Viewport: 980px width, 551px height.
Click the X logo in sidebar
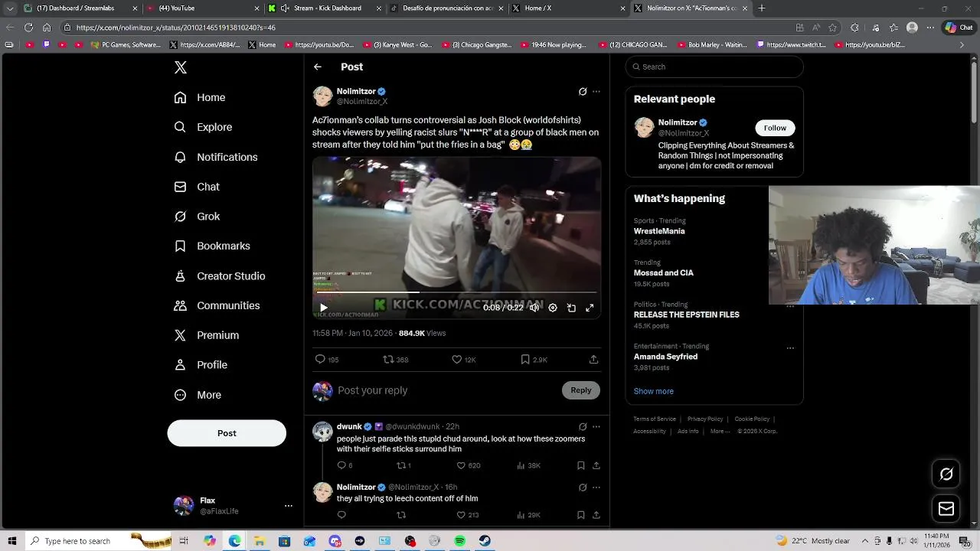(181, 67)
